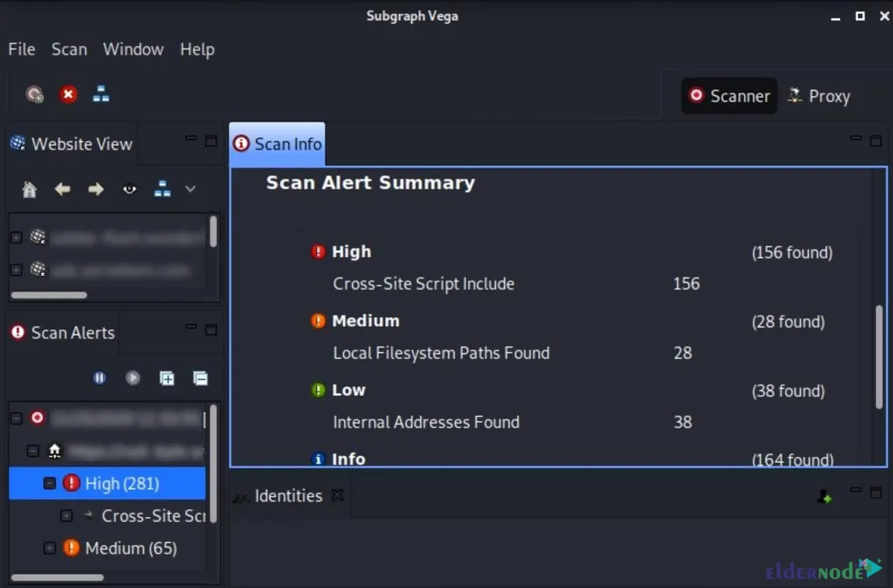
Task: Click the Medium severity heading in summary
Action: pos(366,321)
